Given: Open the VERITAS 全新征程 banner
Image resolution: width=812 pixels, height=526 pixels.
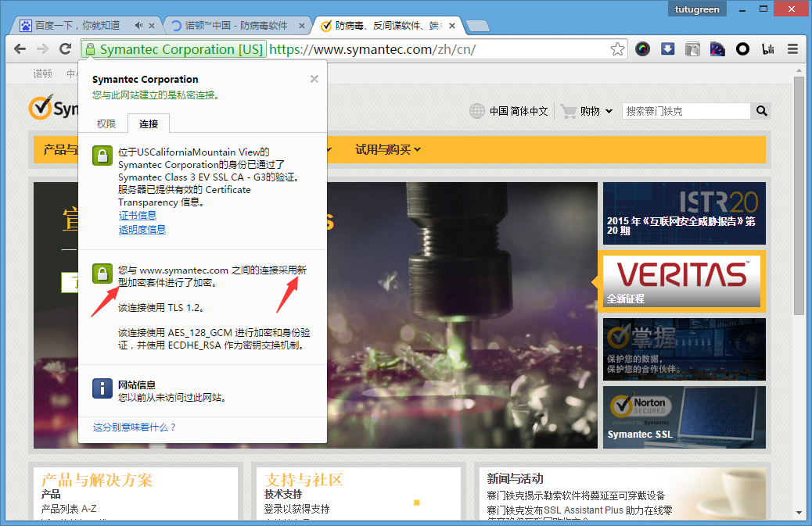Looking at the screenshot, I should click(681, 281).
